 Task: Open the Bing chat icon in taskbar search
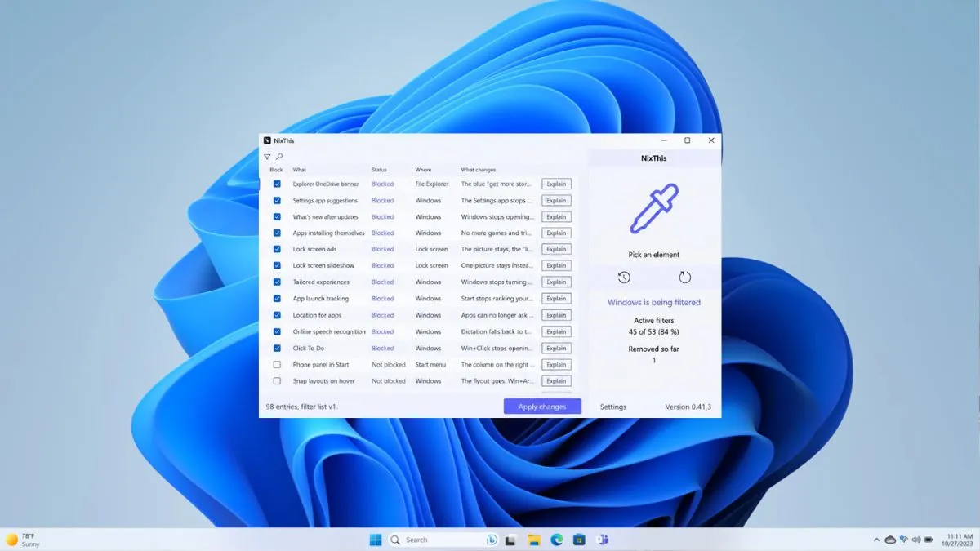492,540
